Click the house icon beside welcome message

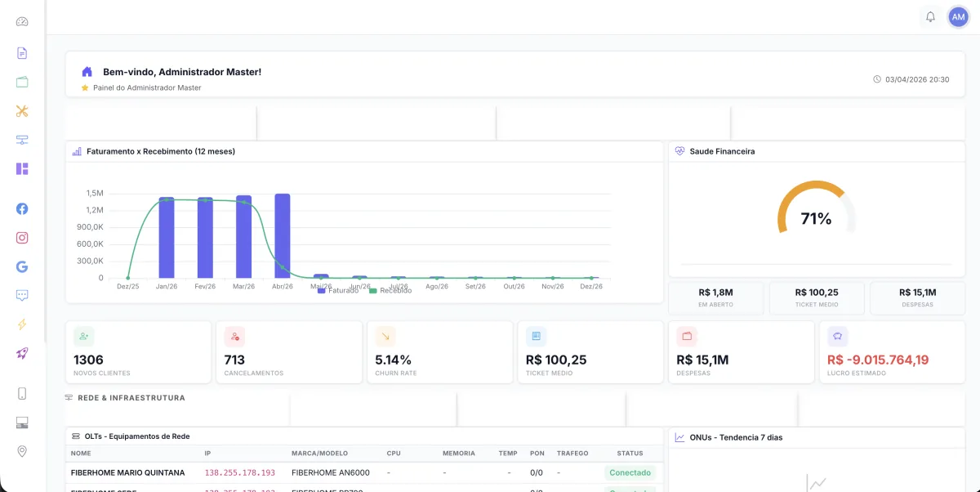87,72
